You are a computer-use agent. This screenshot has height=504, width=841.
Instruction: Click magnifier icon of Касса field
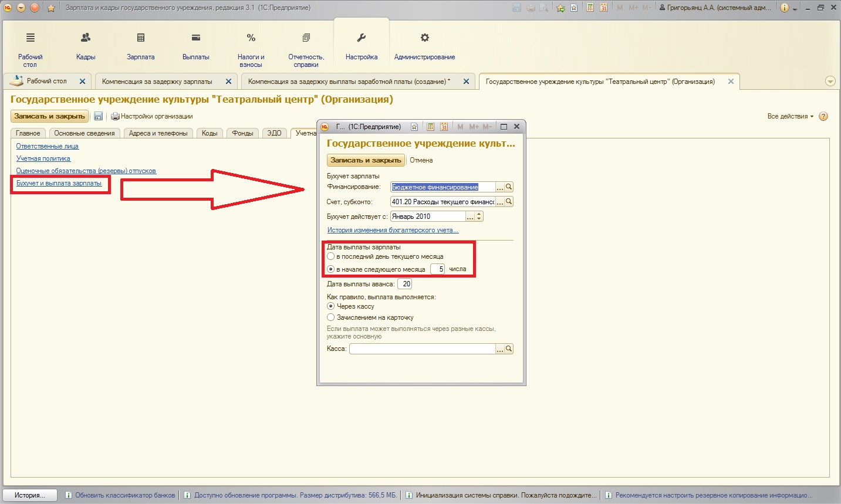coord(509,349)
